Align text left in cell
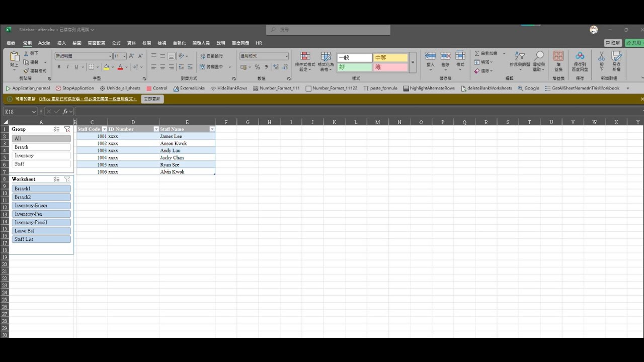This screenshot has width=644, height=362. (154, 67)
